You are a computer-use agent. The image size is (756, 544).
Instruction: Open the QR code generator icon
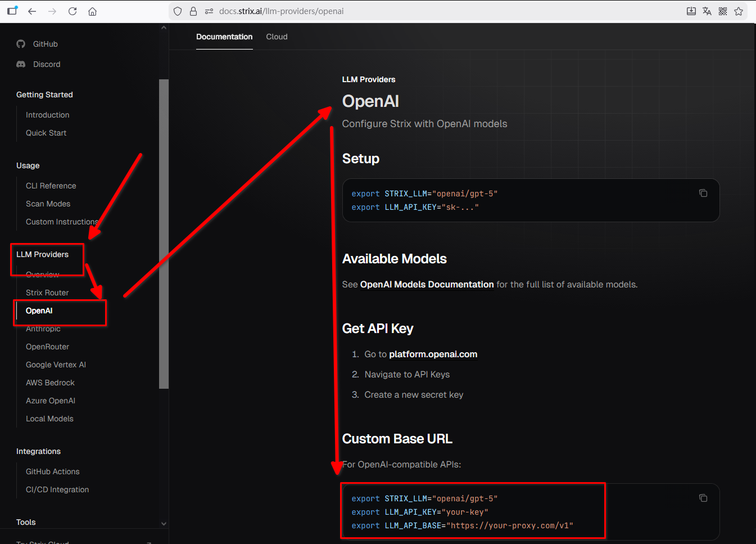[x=723, y=11]
